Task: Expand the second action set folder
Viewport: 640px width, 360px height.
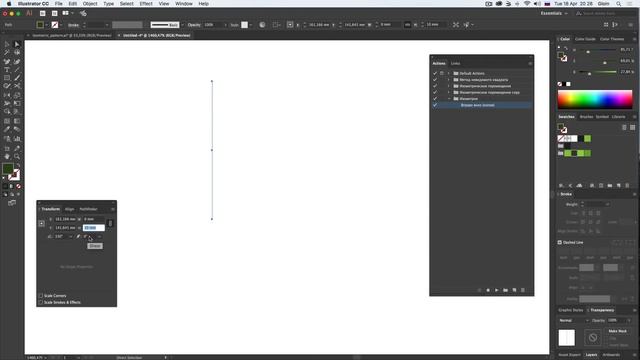Action: tap(449, 80)
